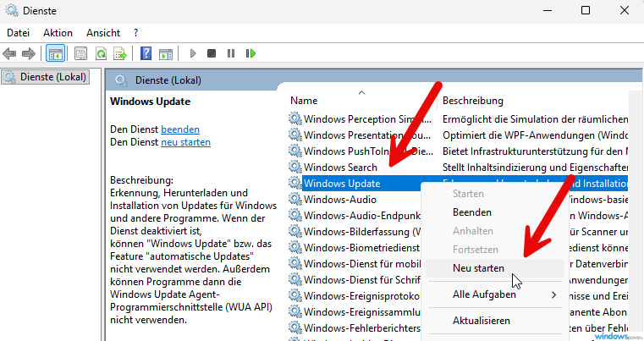This screenshot has height=341, width=644.
Task: Choose Neu starten in the context menu
Action: point(478,268)
